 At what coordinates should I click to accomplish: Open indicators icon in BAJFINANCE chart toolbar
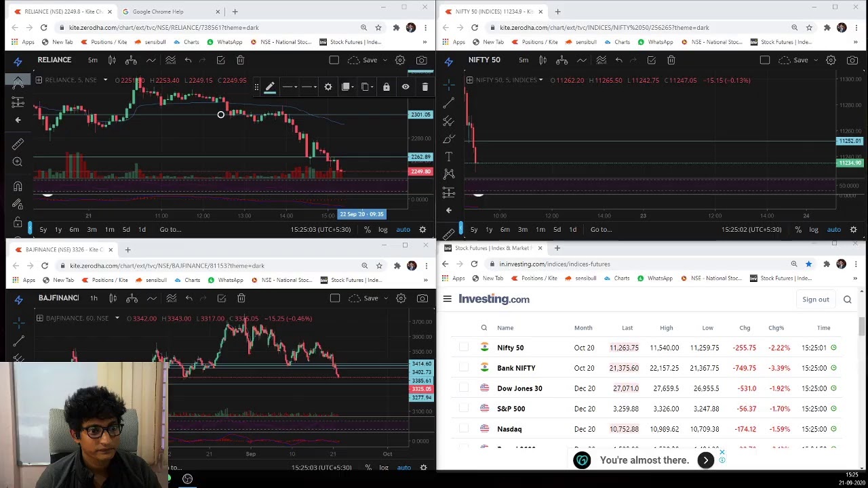coord(171,298)
